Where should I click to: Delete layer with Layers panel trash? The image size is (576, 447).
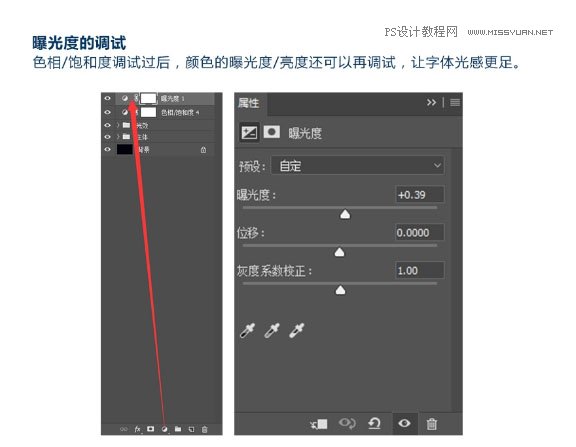tap(205, 429)
